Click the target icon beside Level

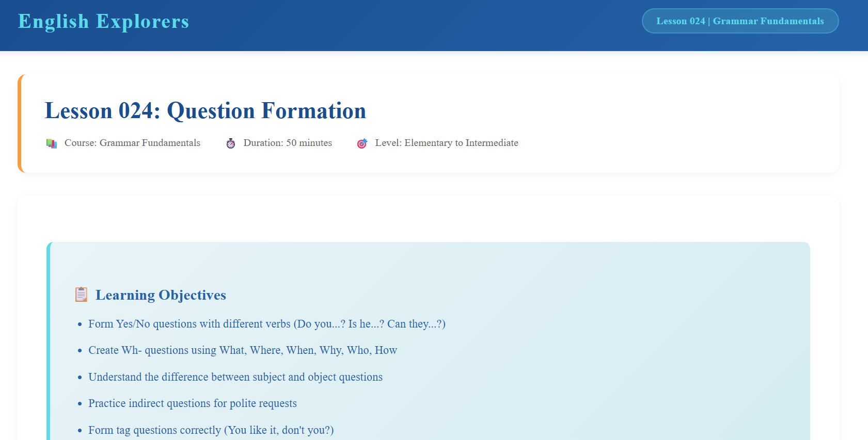(x=362, y=143)
